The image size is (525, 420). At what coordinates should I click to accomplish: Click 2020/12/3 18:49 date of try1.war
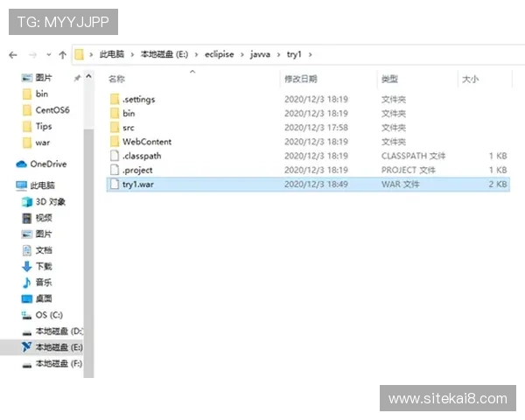point(316,185)
